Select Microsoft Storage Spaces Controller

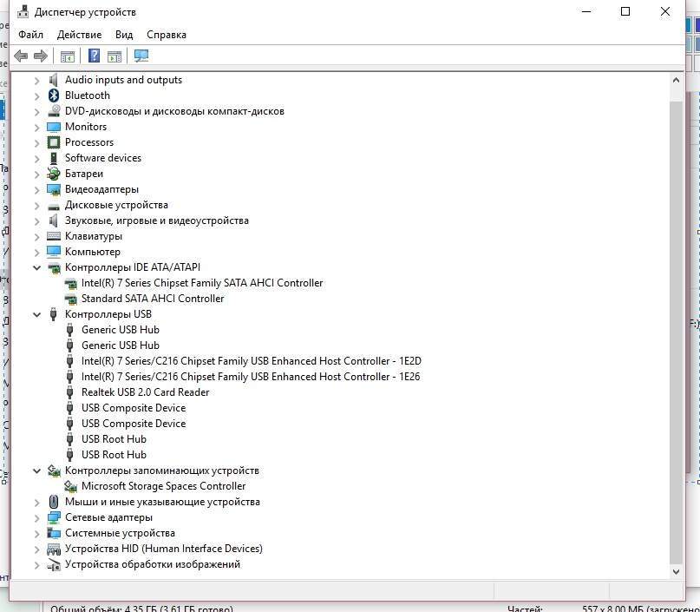(163, 486)
